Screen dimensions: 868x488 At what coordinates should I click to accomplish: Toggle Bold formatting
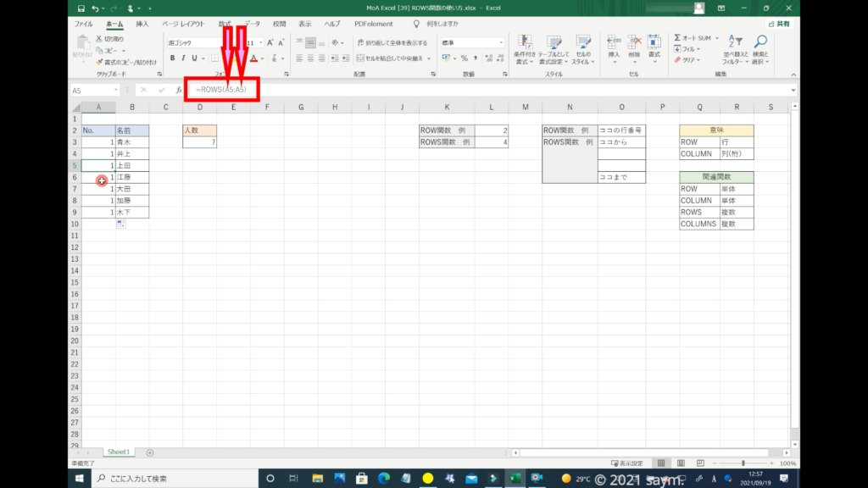tap(172, 58)
